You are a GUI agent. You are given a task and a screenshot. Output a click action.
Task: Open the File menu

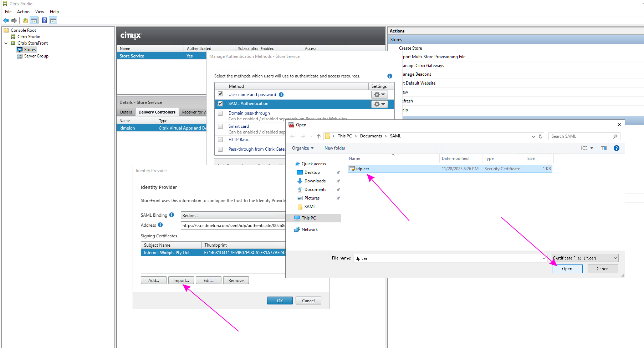coord(8,12)
